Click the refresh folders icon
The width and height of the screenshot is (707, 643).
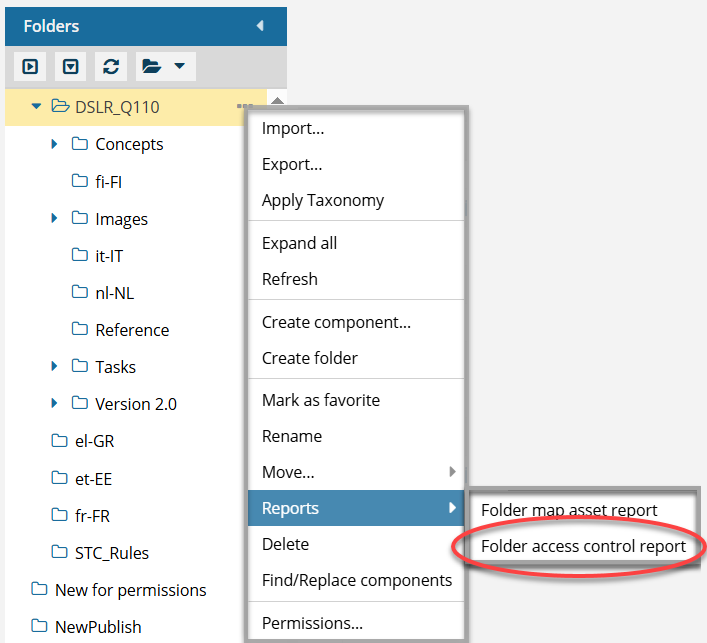[111, 67]
